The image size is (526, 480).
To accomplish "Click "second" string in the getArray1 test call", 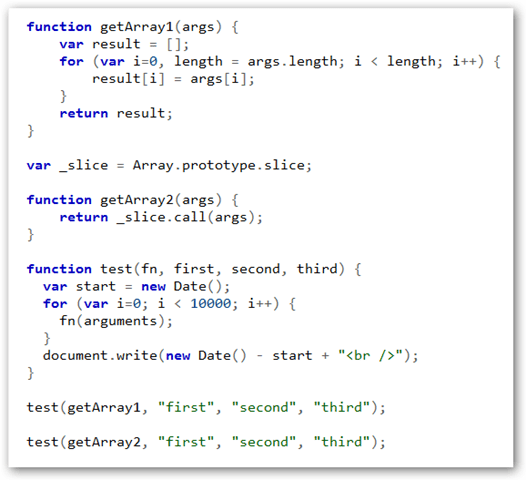I will (x=264, y=408).
